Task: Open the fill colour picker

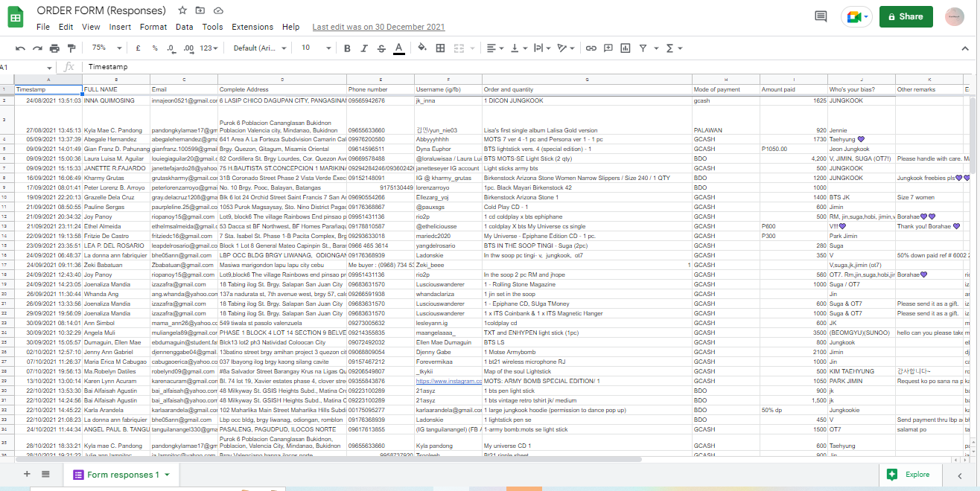Action: 422,48
